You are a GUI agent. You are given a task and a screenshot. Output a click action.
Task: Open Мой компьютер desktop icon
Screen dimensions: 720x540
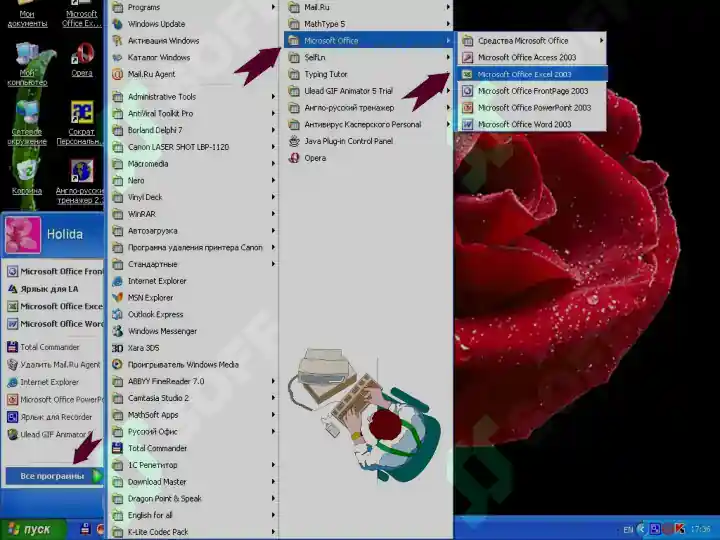27,64
